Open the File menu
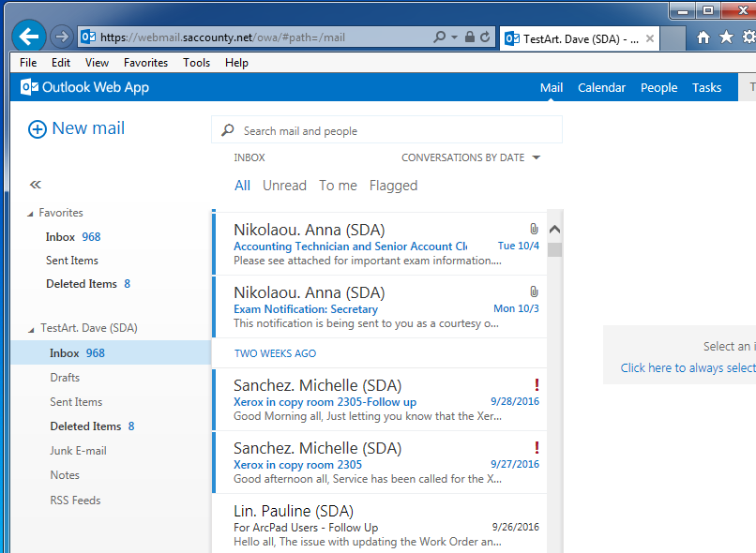Screen dimensions: 756x553 [x=28, y=63]
